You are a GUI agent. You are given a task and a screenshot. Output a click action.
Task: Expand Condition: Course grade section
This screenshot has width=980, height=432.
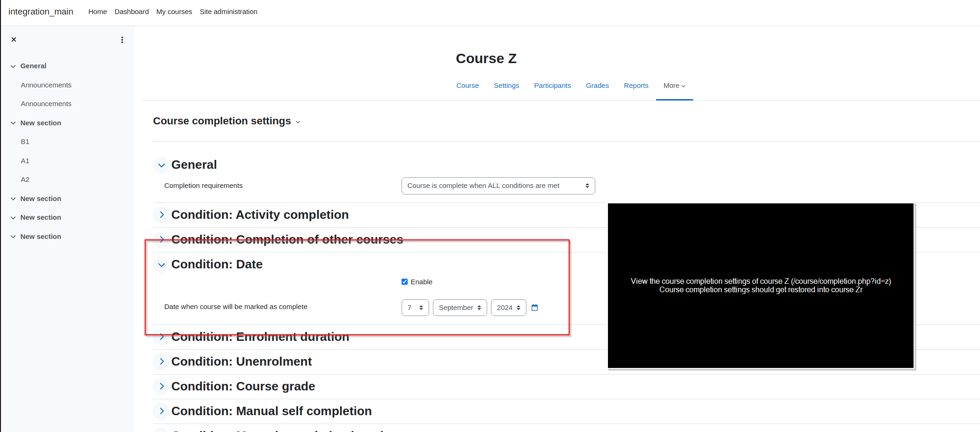click(x=161, y=386)
